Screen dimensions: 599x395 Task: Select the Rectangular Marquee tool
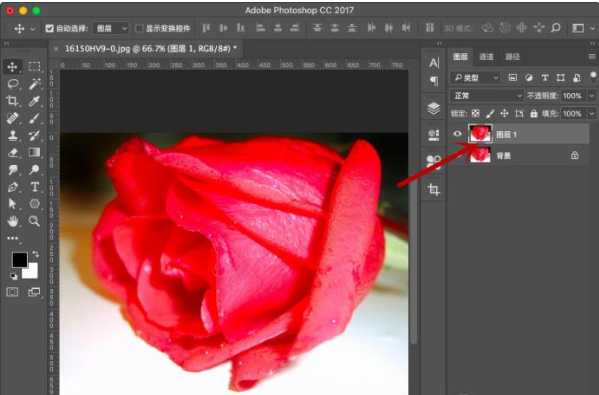(x=34, y=66)
